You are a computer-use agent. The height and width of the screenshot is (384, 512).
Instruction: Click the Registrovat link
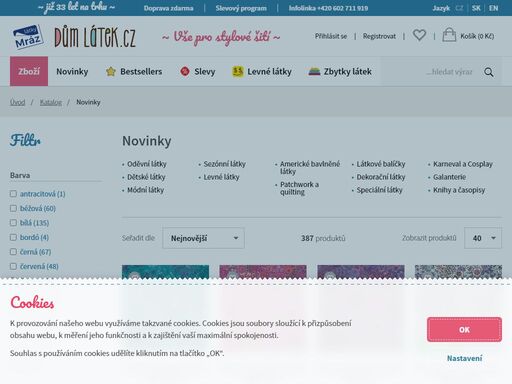click(379, 36)
